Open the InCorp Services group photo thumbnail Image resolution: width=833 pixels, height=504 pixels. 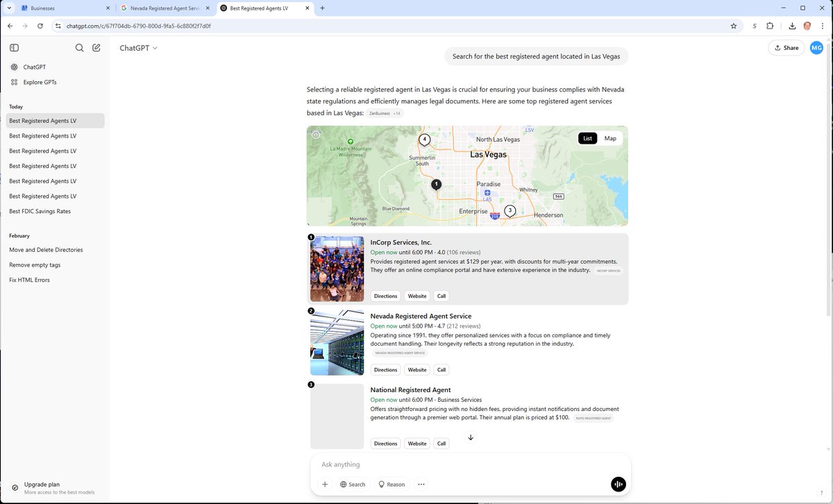[337, 269]
